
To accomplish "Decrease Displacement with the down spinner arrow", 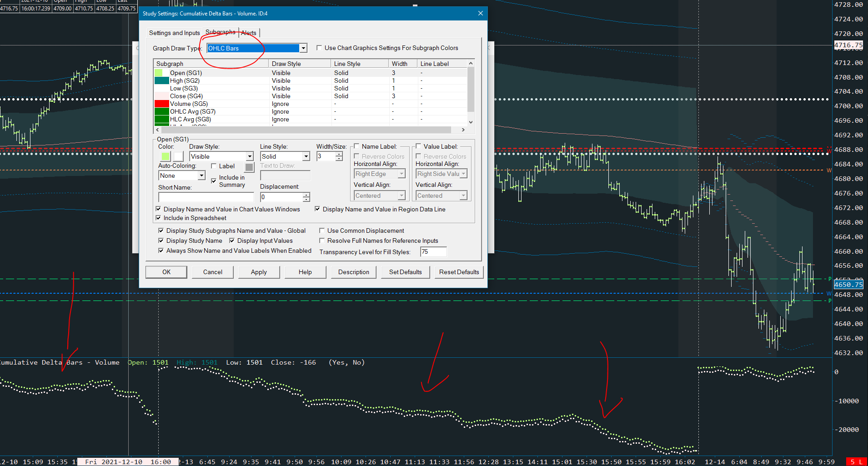I will click(306, 200).
